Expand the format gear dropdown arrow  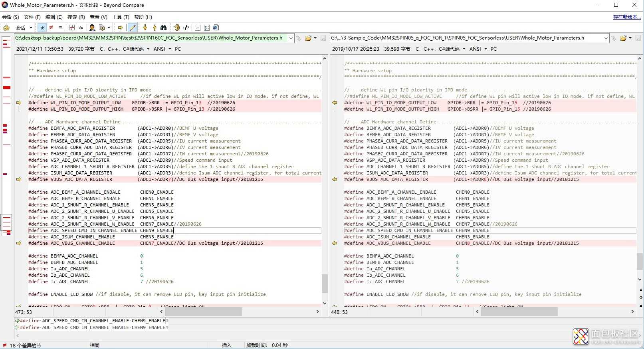tap(109, 28)
